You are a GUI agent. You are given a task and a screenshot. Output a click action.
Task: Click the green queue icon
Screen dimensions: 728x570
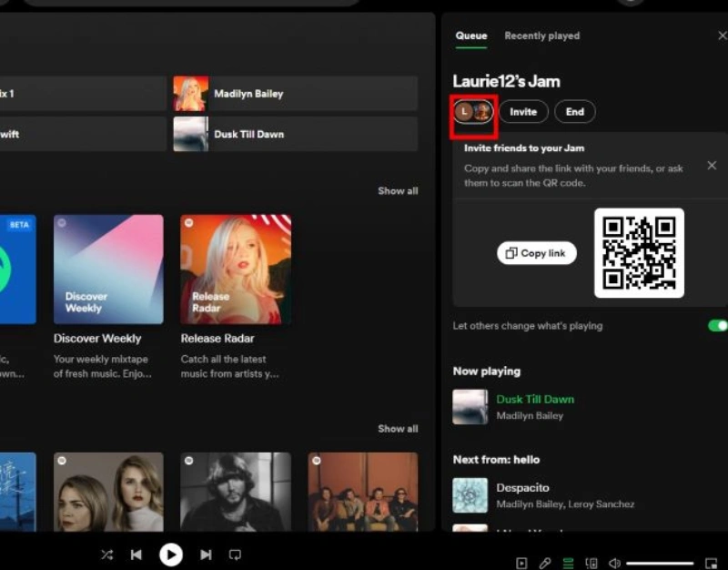(569, 564)
